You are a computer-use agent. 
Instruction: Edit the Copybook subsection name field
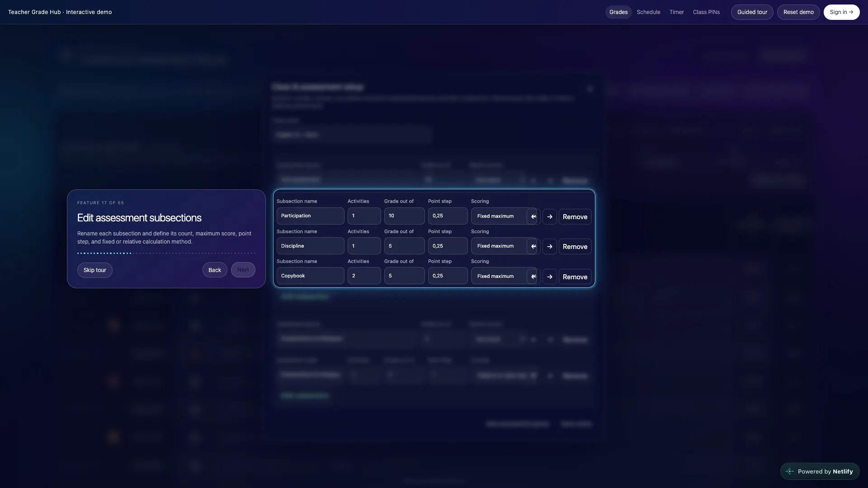[x=311, y=276]
